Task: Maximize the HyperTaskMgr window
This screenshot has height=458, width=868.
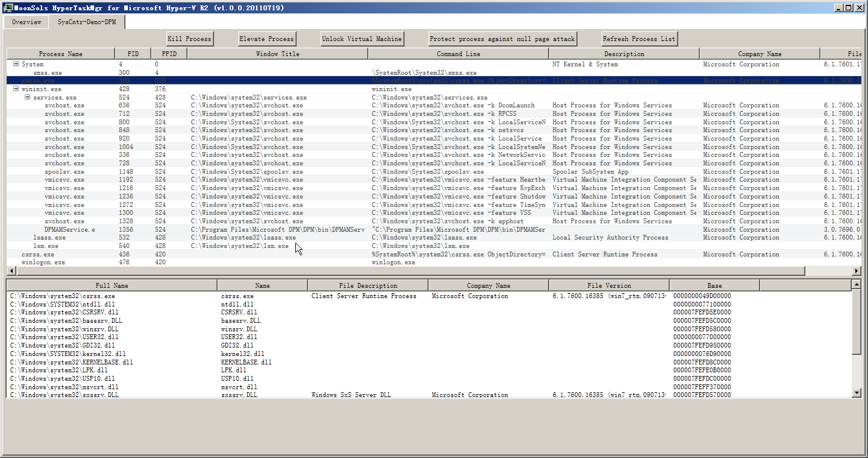Action: (848, 7)
